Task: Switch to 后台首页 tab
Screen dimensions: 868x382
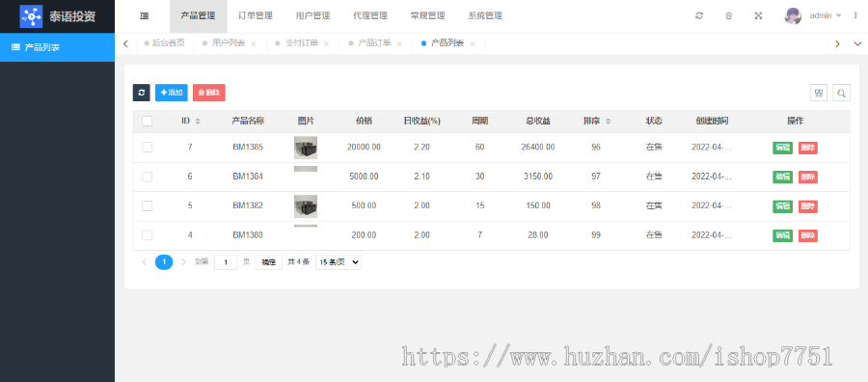Action: click(164, 43)
